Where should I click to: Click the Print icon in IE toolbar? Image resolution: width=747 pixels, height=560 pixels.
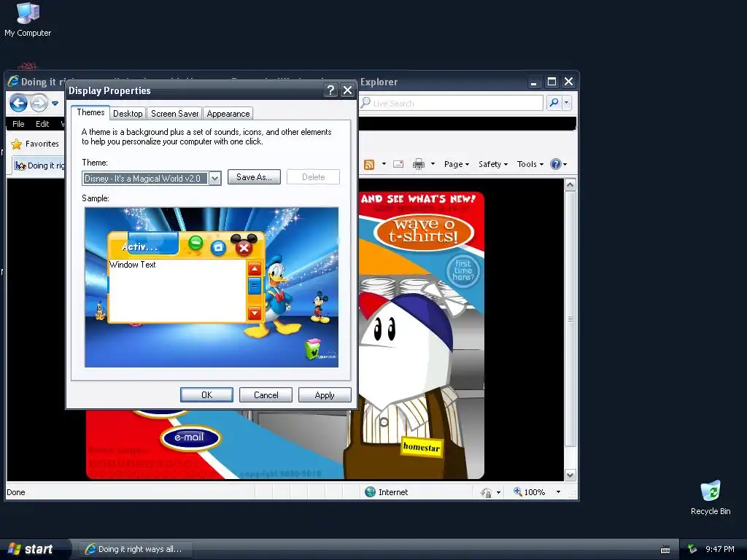[x=419, y=164]
